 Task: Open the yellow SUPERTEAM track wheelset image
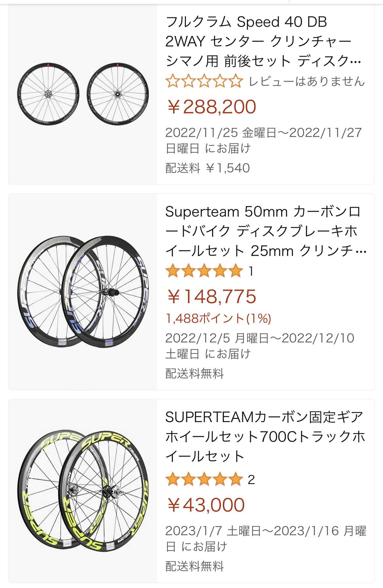coord(82,490)
